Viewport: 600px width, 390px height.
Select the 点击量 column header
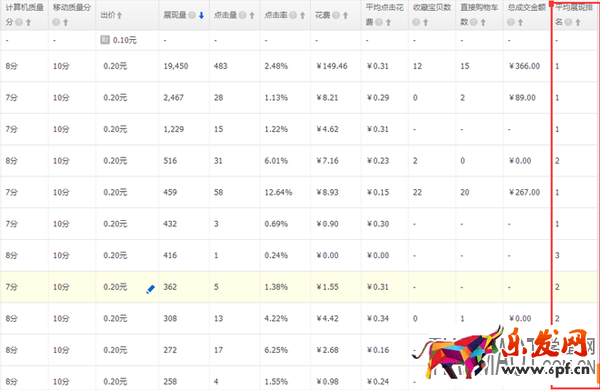point(225,15)
